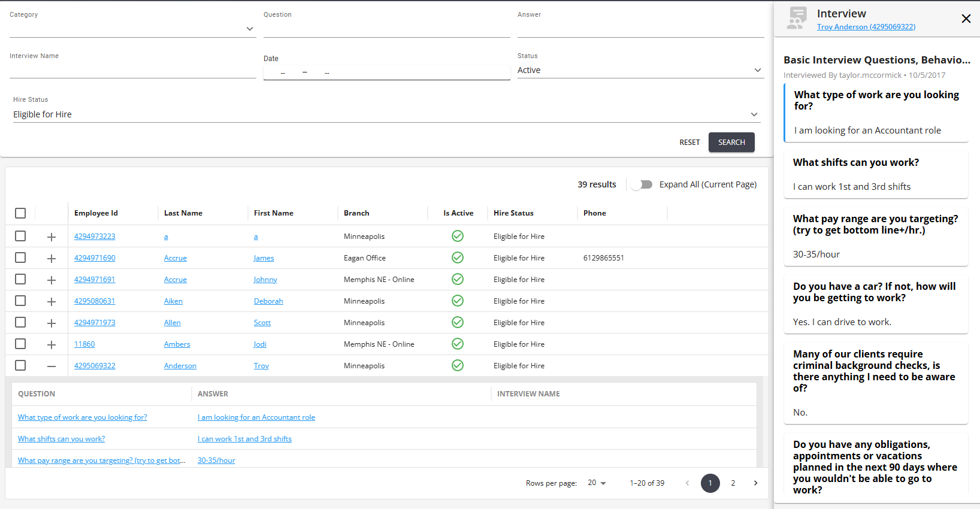This screenshot has width=980, height=509.
Task: Click the Date range input field
Action: coord(386,72)
